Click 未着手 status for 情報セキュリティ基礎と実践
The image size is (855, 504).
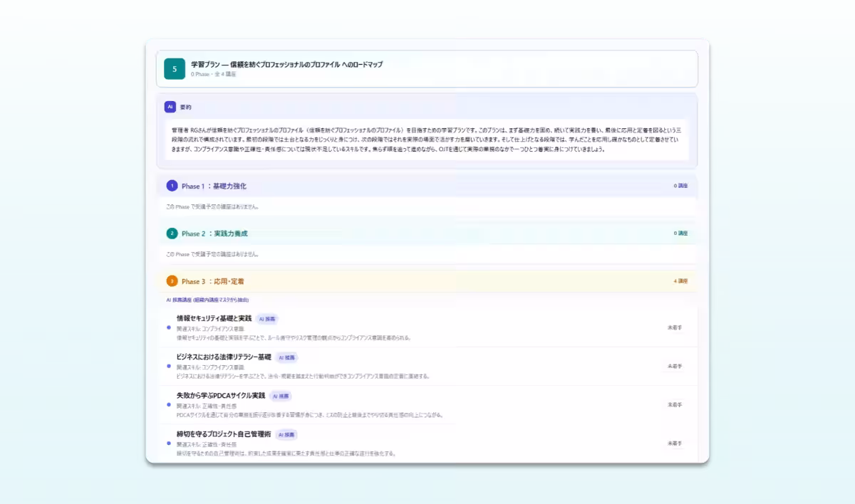point(674,327)
